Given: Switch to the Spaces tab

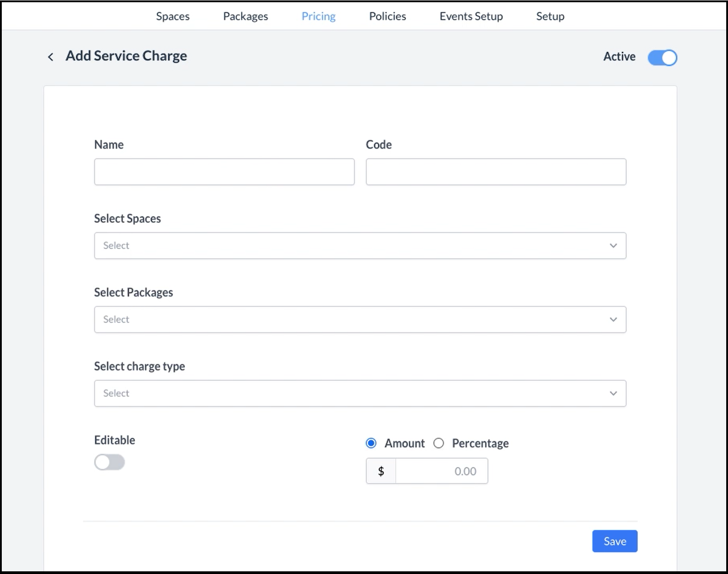Looking at the screenshot, I should point(173,17).
